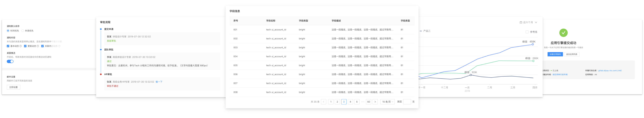Viewport: 644px width, 118px height.
Task: Click the calendar icon beside 近六个月
Action: 521,22
